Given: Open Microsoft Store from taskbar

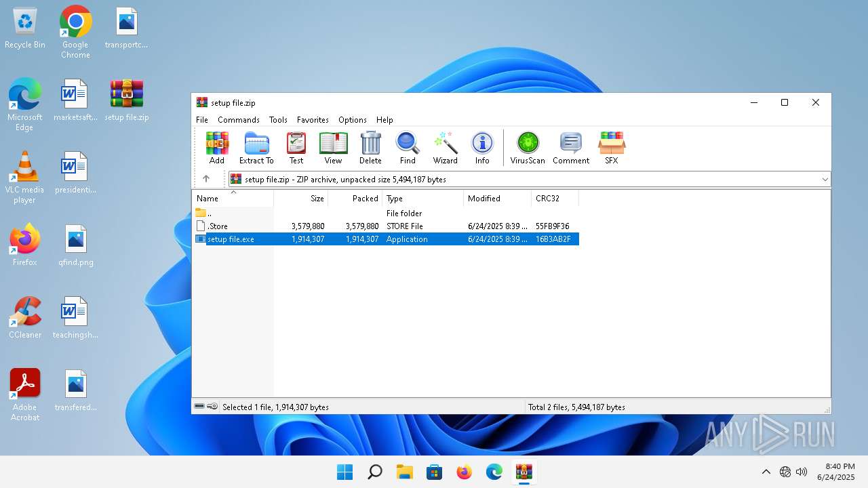Looking at the screenshot, I should 434,472.
